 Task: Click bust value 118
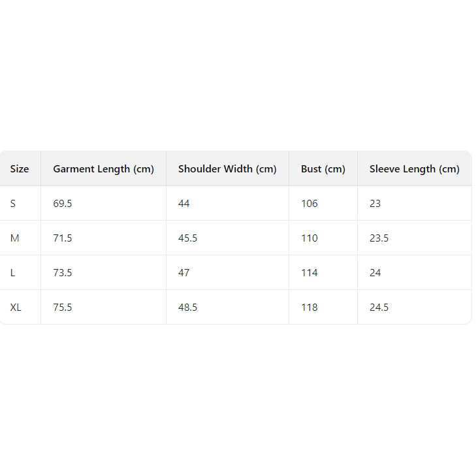(309, 308)
